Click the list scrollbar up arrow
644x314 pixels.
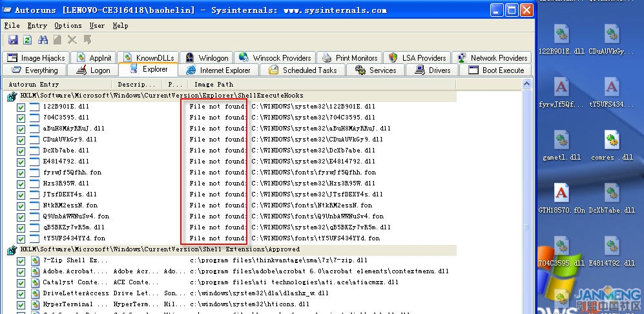tap(526, 84)
